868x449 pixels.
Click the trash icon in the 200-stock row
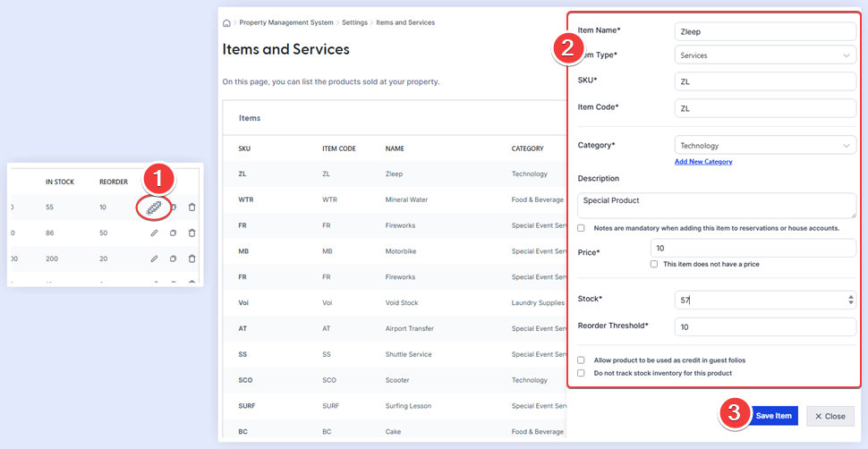coord(191,259)
